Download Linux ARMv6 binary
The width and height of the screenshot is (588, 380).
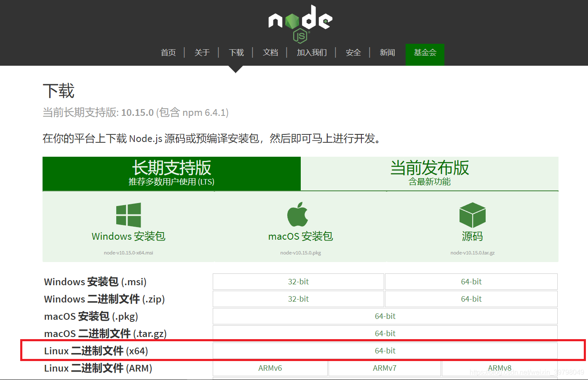[x=270, y=368]
